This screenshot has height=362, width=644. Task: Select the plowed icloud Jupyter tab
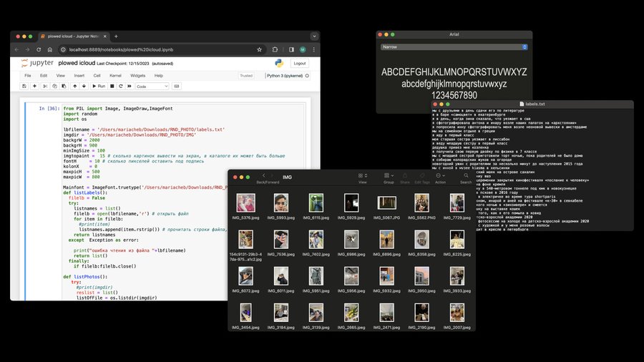click(x=74, y=36)
